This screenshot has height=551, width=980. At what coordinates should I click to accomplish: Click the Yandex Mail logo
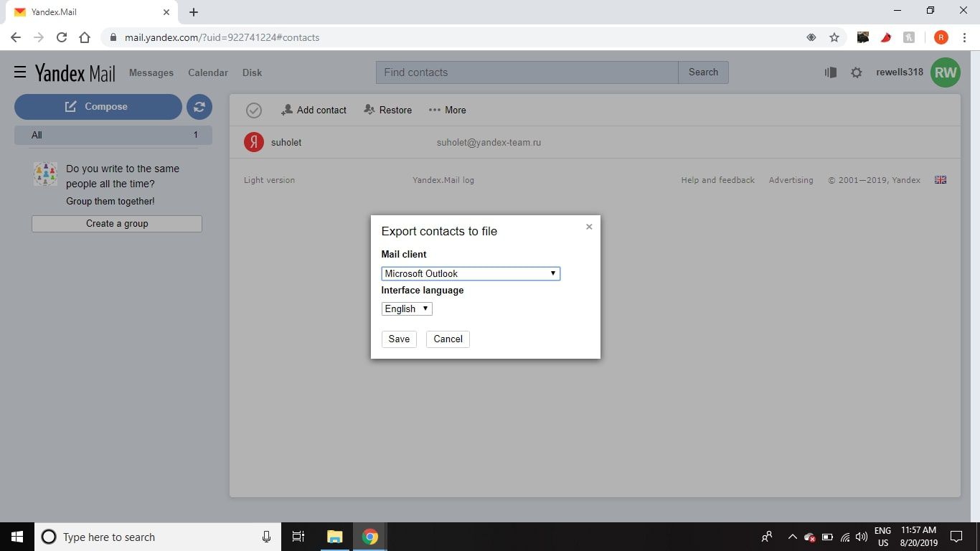coord(75,72)
